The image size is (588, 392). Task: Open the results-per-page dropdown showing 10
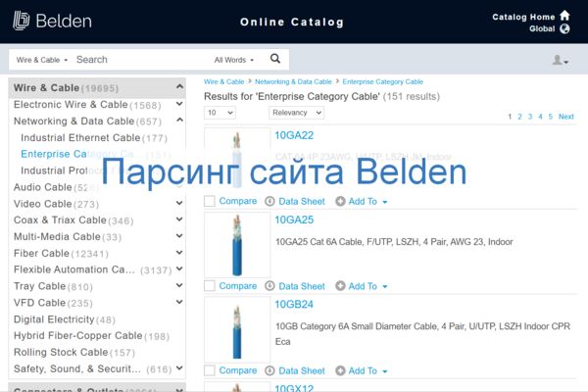pos(220,113)
